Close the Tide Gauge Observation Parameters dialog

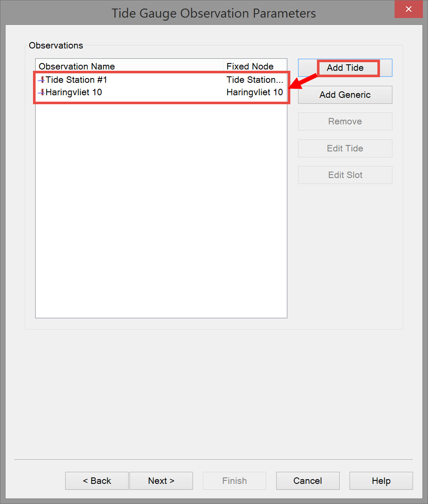pos(408,9)
